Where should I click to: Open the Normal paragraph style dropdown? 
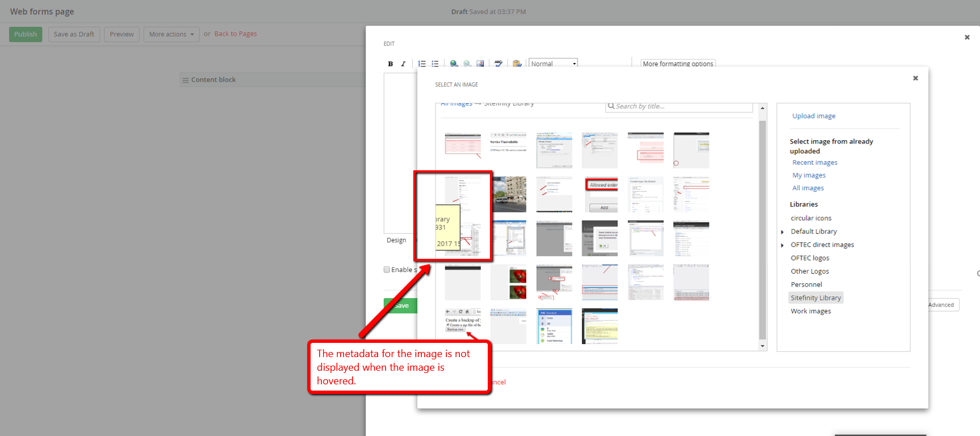point(554,64)
